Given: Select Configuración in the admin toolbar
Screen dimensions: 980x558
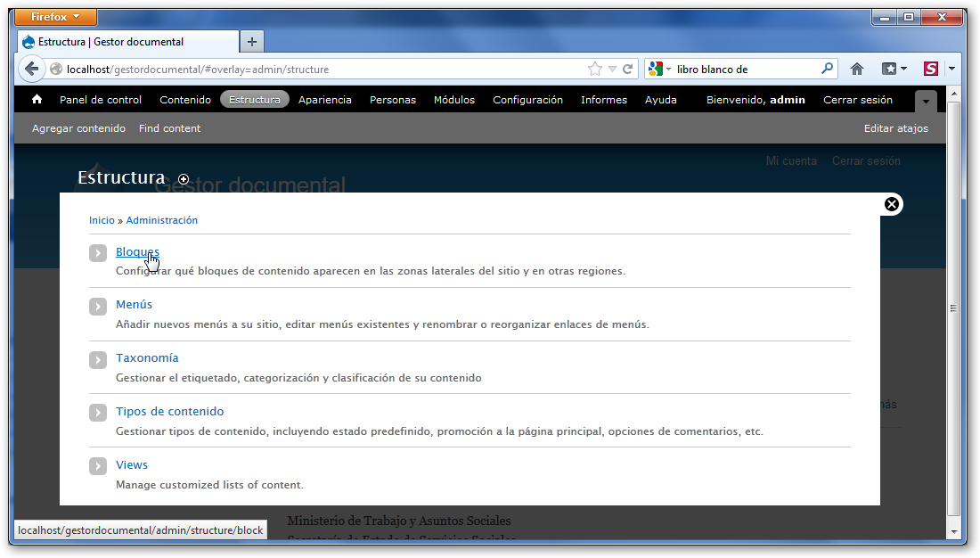Looking at the screenshot, I should pos(527,100).
